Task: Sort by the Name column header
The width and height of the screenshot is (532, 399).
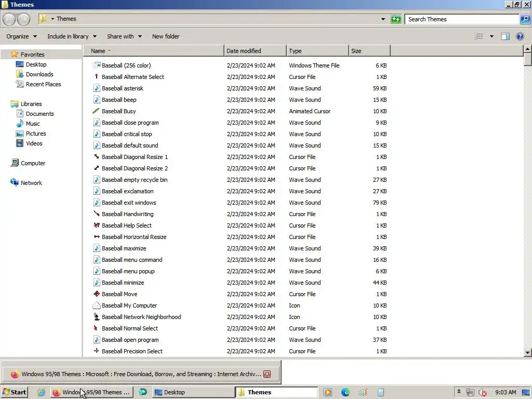Action: [x=153, y=51]
